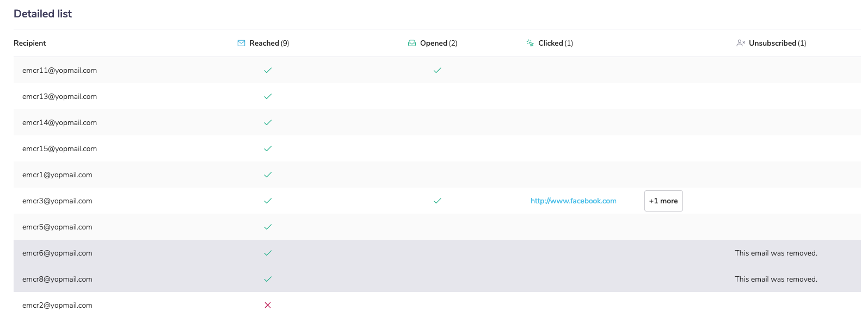The height and width of the screenshot is (317, 868).
Task: Click opened checkmark for emcr11@yopmail.com
Action: point(437,70)
